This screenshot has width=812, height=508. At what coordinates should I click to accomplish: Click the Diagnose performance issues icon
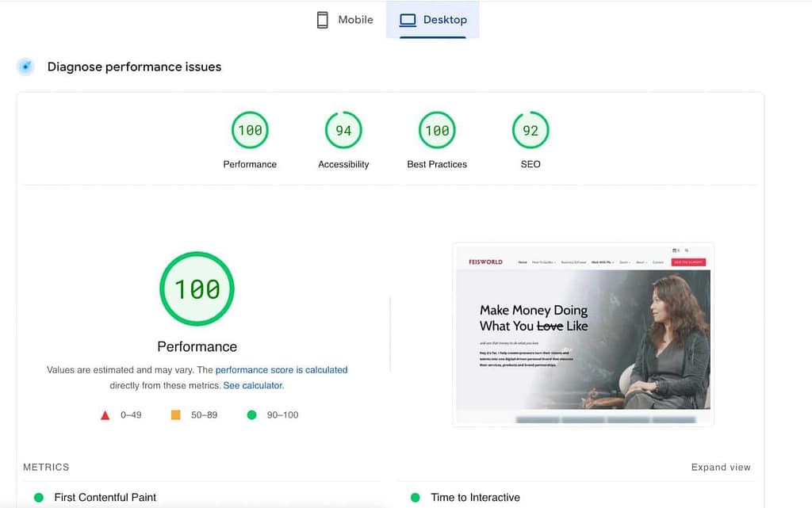tap(26, 67)
